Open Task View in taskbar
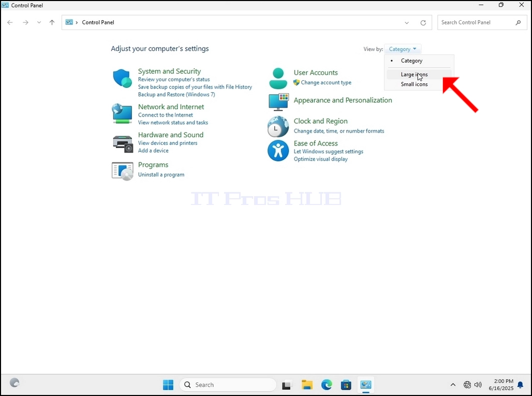The width and height of the screenshot is (532, 396). point(287,385)
